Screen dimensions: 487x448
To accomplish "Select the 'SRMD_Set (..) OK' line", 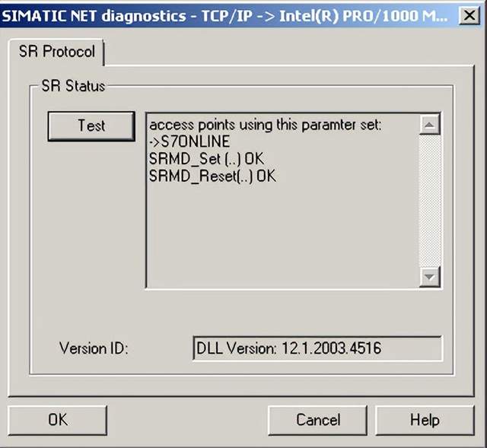I will point(206,159).
